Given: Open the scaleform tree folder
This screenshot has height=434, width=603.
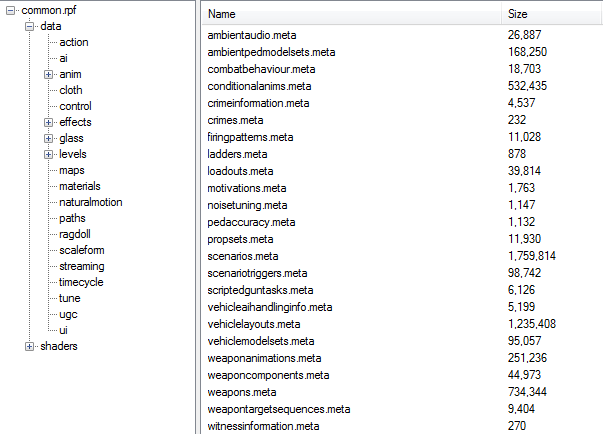Looking at the screenshot, I should [x=81, y=250].
